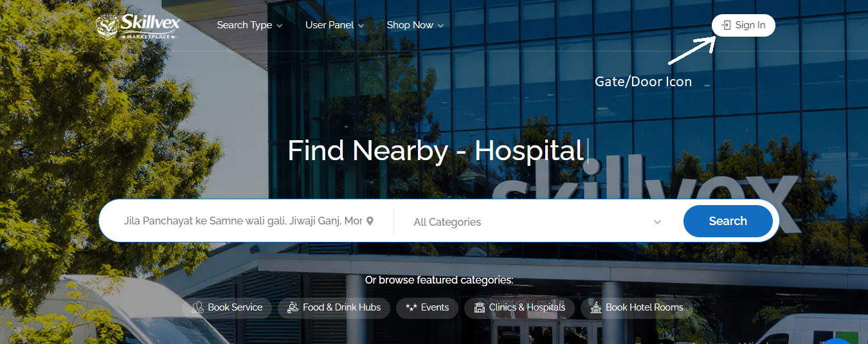Screen dimensions: 868x344
Task: Expand the Shop Now chevron
Action: coord(440,26)
